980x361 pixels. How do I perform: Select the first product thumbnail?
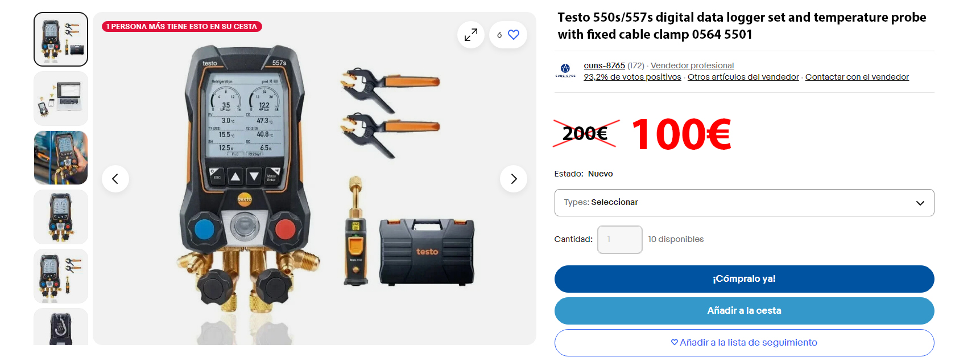61,39
